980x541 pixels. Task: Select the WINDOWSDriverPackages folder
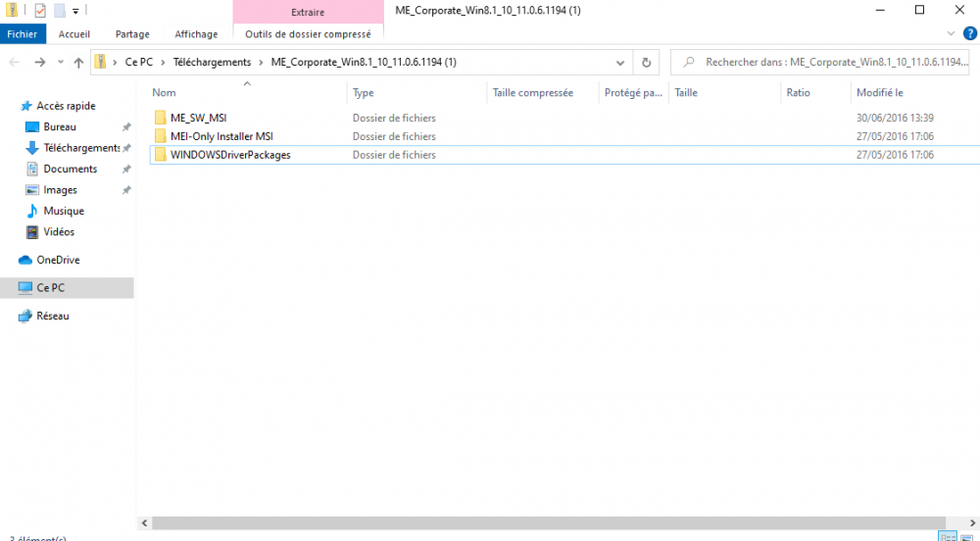[229, 155]
